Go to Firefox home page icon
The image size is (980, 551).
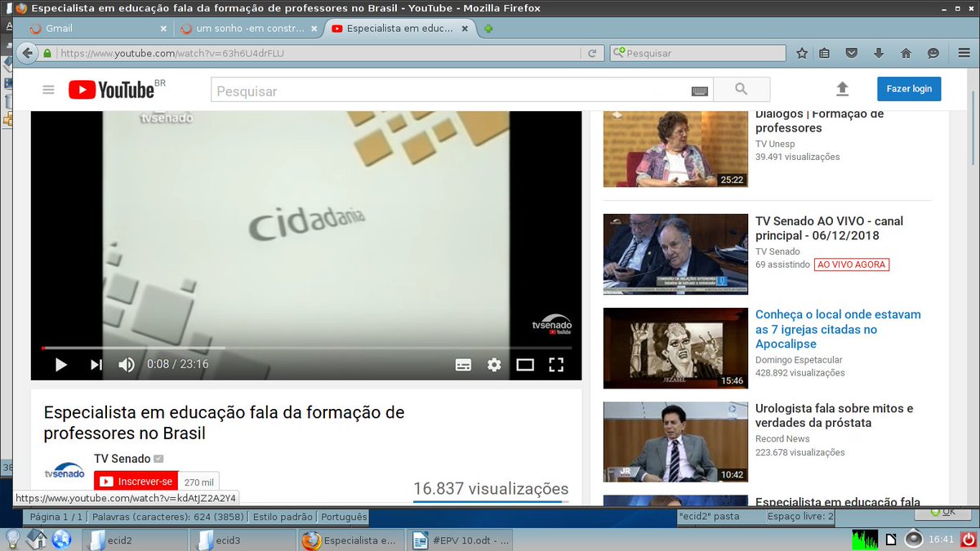tap(906, 53)
